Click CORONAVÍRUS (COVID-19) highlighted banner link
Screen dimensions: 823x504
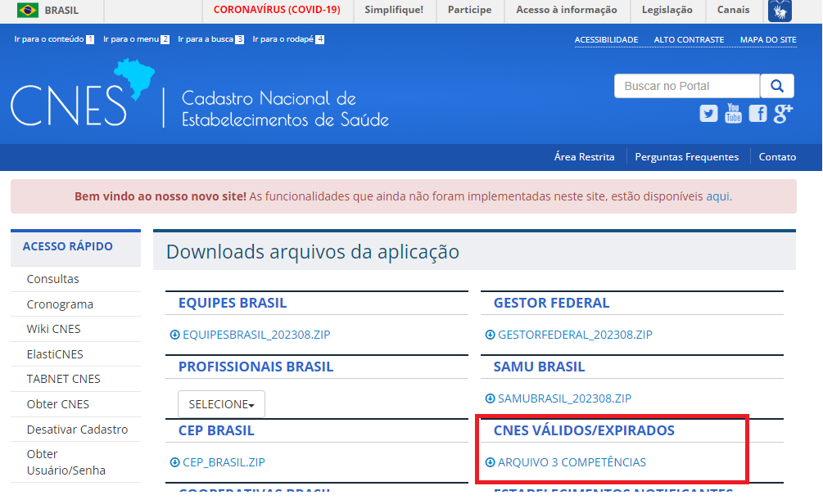[x=276, y=11]
